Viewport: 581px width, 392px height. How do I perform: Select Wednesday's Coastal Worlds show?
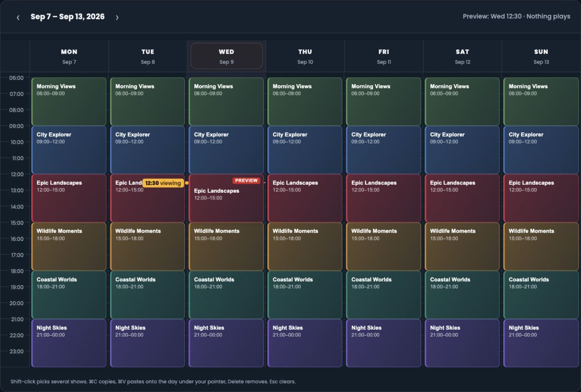pos(226,295)
